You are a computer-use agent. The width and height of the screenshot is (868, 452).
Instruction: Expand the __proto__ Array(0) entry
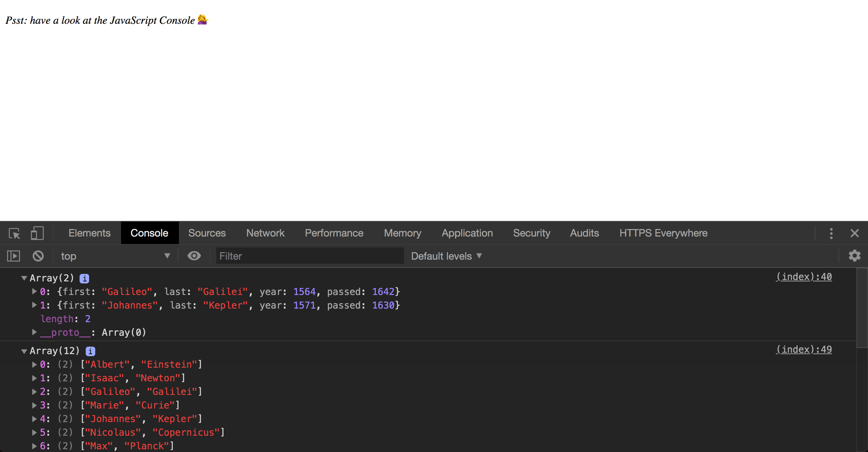34,332
